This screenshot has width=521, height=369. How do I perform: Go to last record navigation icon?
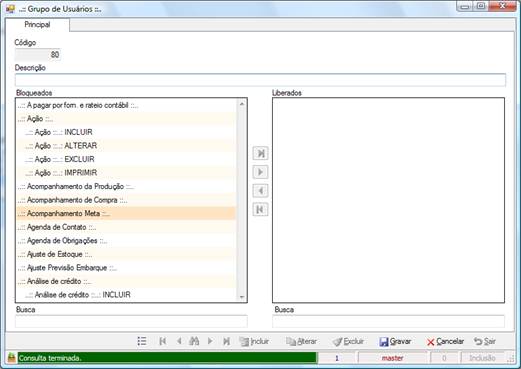coord(226,341)
